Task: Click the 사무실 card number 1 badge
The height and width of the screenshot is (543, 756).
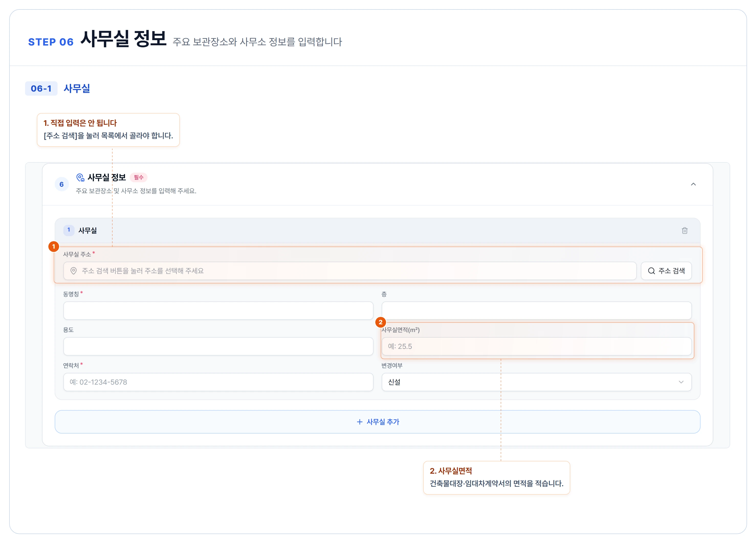Action: (69, 230)
